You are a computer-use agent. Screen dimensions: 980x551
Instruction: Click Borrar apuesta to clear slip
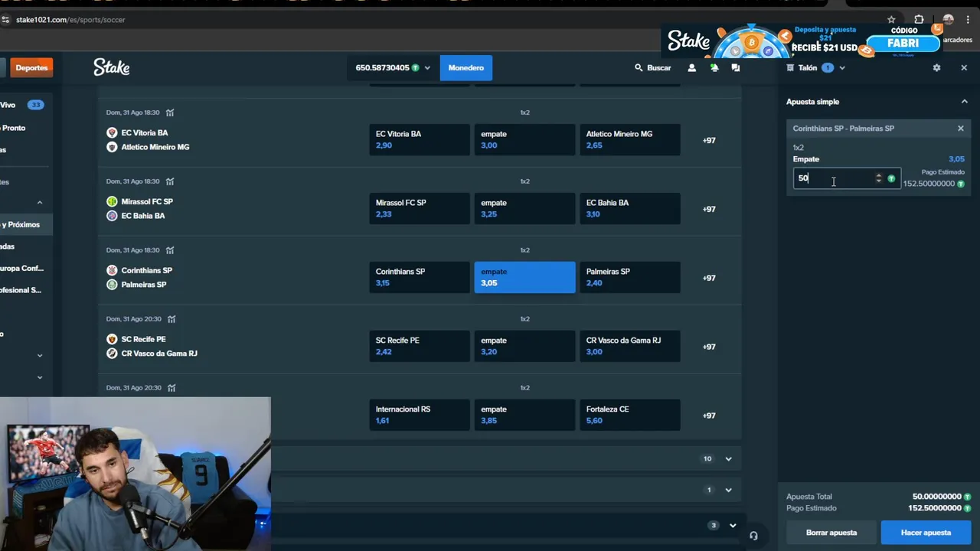tap(831, 533)
